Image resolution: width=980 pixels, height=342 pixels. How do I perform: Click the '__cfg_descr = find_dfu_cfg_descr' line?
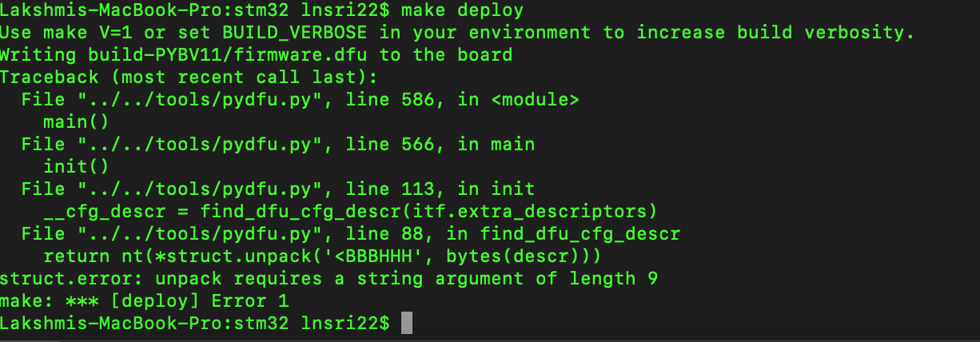[350, 212]
